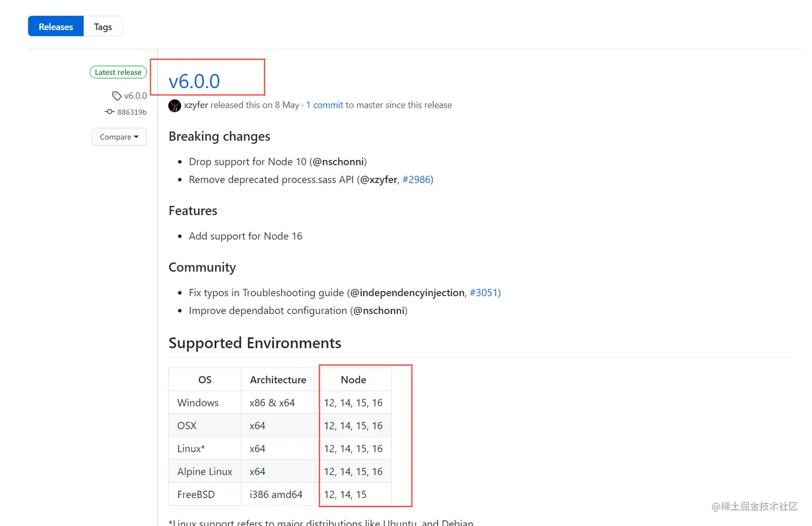The image size is (812, 526).
Task: Click the @independencyinjection mention
Action: pos(408,293)
